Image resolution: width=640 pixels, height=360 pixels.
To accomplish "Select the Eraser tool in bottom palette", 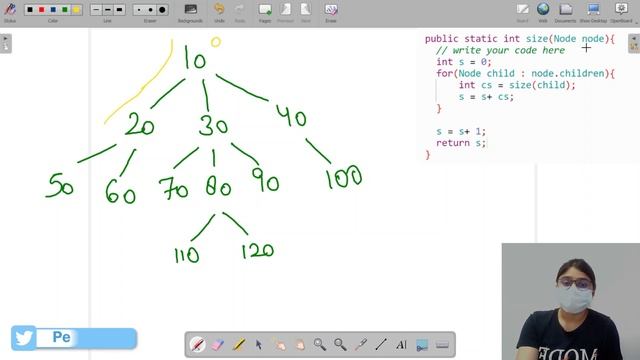I will pos(218,344).
